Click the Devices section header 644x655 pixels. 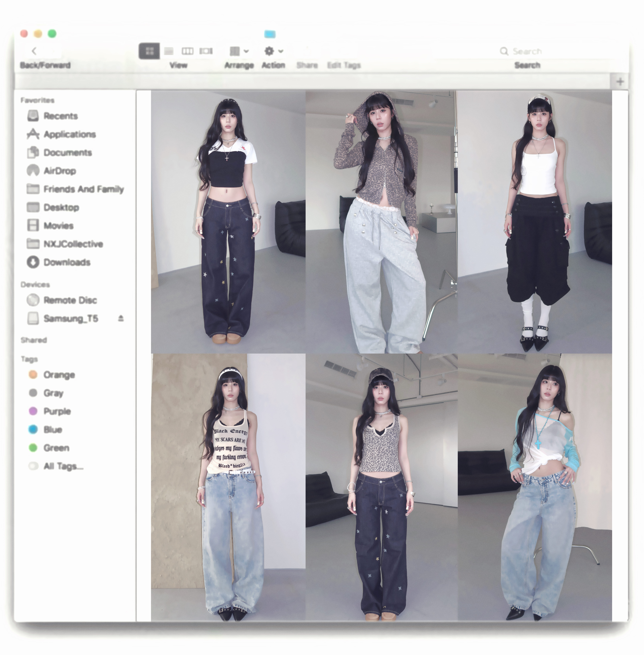coord(35,285)
